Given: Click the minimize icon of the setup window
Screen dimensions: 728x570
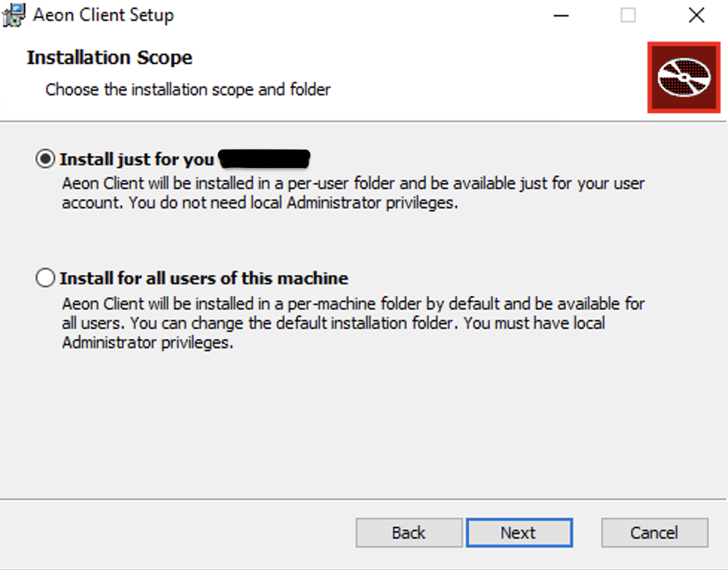Looking at the screenshot, I should point(561,15).
